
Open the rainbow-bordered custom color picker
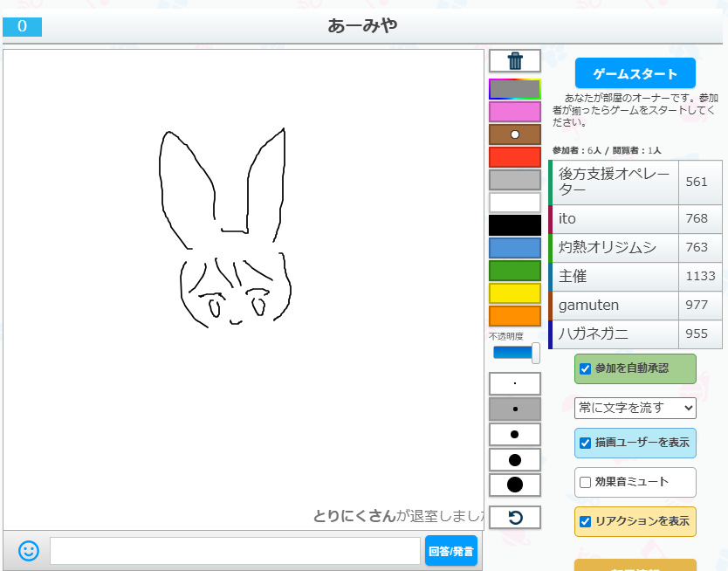pos(515,89)
